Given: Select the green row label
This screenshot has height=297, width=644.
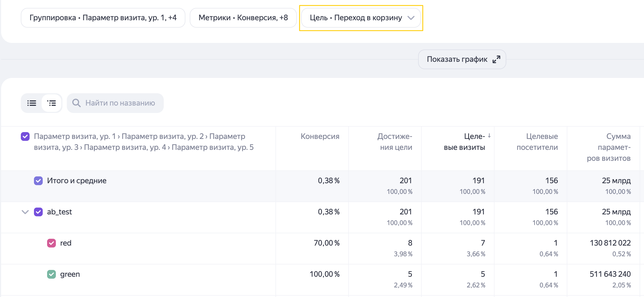Looking at the screenshot, I should point(70,274).
